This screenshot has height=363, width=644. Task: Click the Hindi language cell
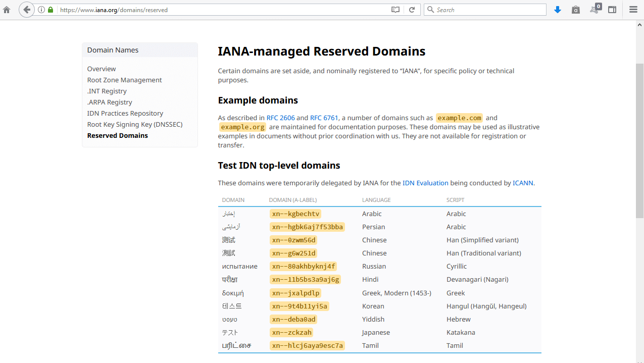[x=370, y=279]
